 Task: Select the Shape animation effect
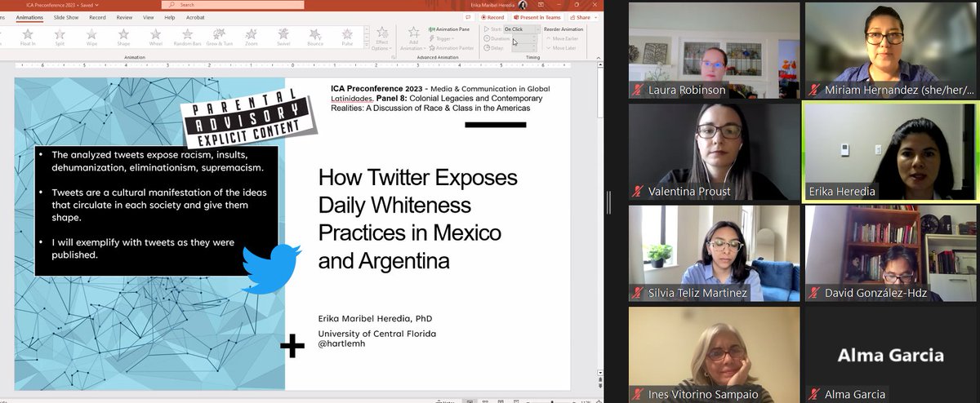click(123, 37)
